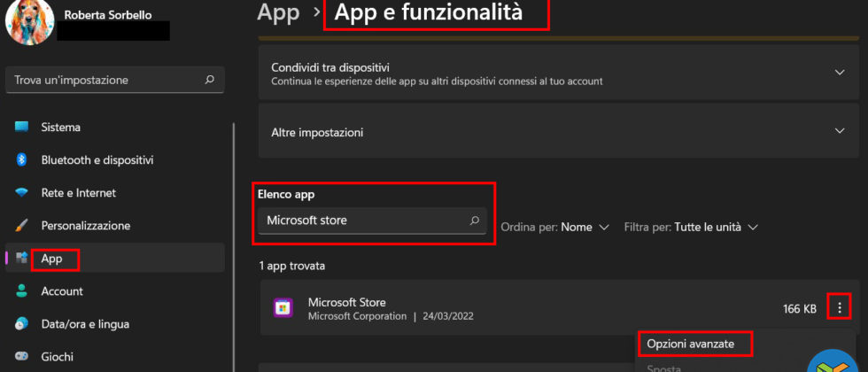
Task: Select the Giochi controller icon
Action: click(x=22, y=357)
